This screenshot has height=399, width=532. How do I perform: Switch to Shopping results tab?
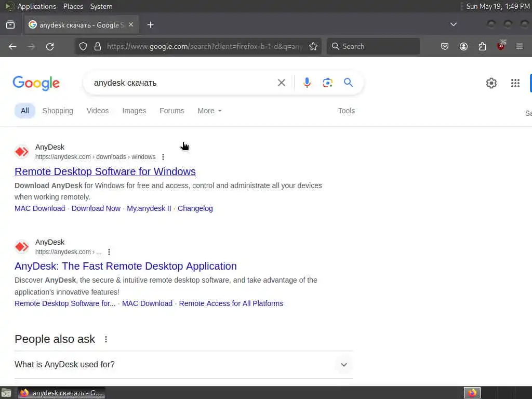click(58, 111)
